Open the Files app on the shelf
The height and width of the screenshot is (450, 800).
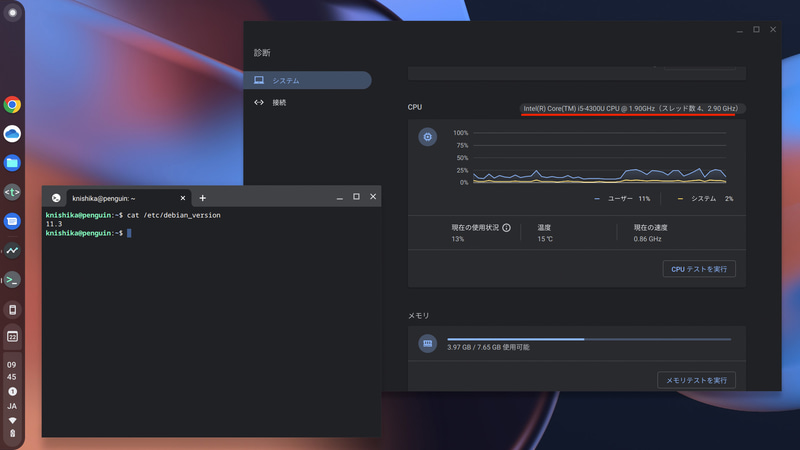tap(12, 163)
